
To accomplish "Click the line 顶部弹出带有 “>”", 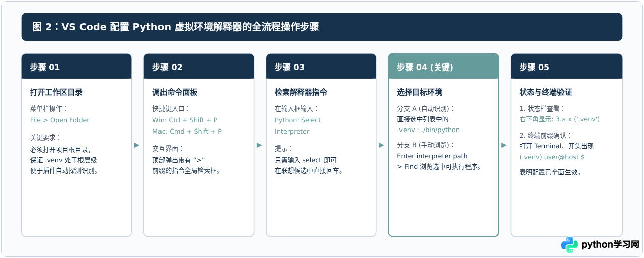I will [179, 160].
